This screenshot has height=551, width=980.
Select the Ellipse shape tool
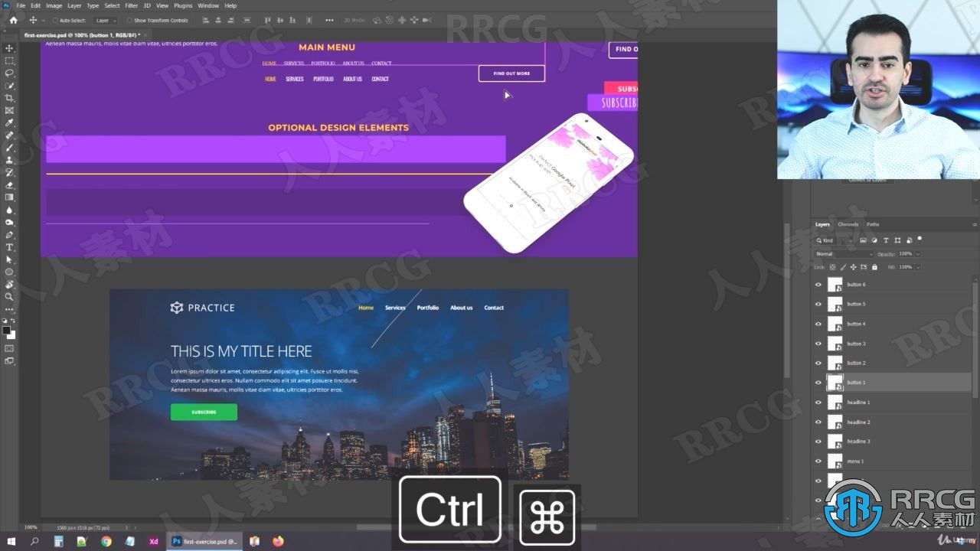pyautogui.click(x=10, y=272)
